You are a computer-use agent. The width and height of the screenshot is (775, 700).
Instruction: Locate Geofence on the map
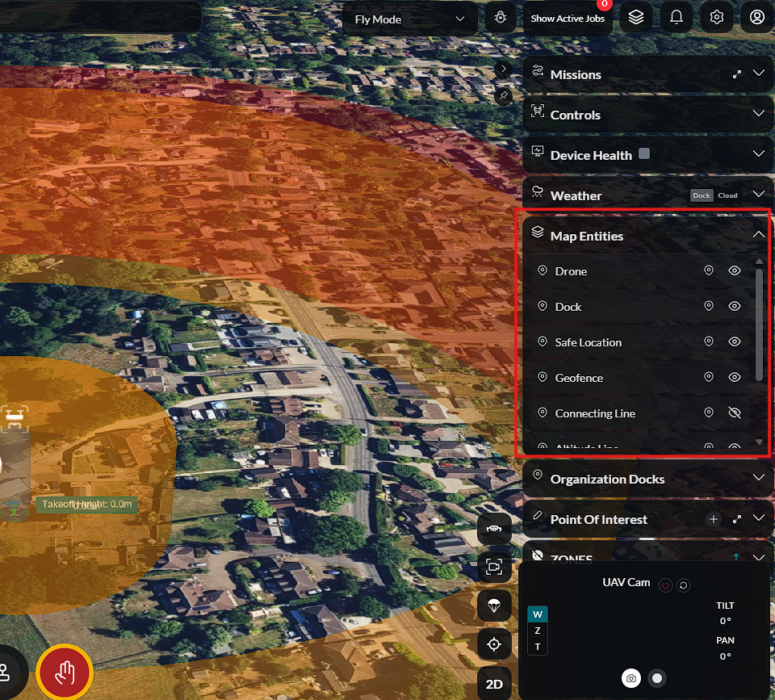pyautogui.click(x=708, y=377)
